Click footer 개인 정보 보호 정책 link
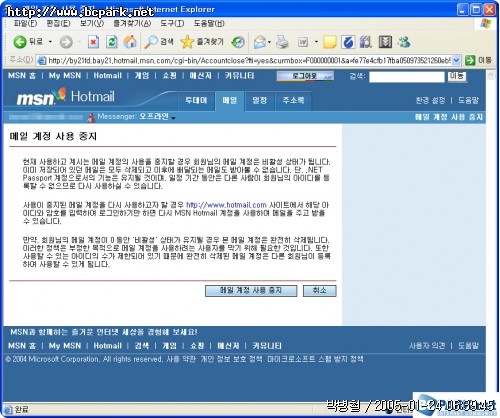The width and height of the screenshot is (500, 418). 231,359
